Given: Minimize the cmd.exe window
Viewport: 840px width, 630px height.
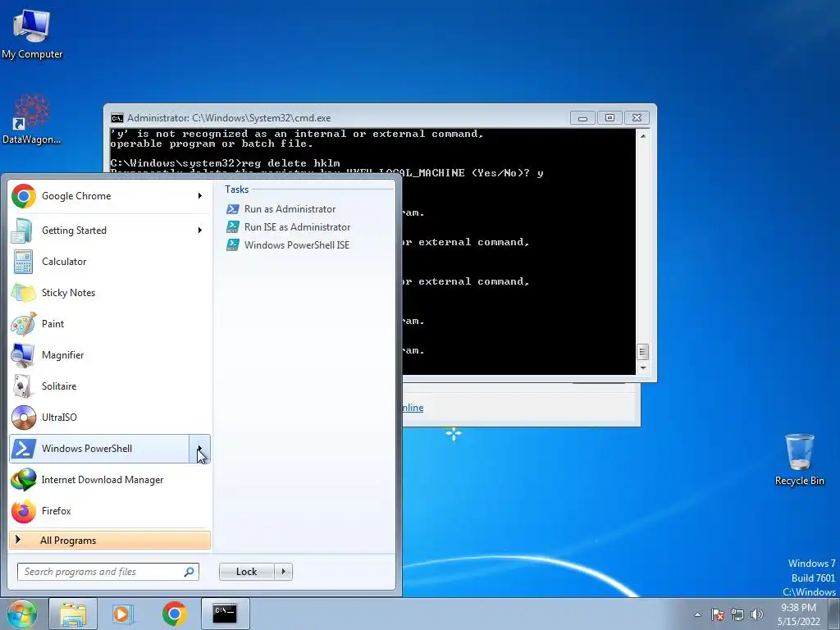Looking at the screenshot, I should [x=582, y=118].
